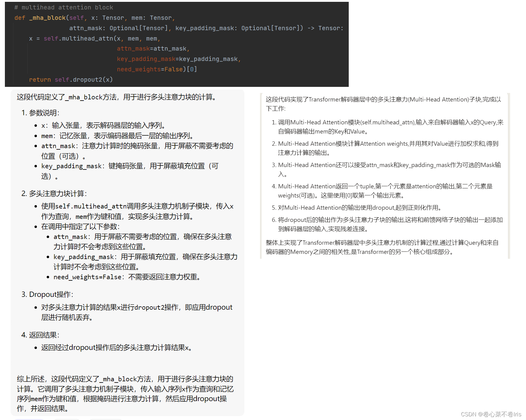Viewport: 526px width, 420px height.
Task: Click the '# multihead attention block' code comment
Action: pos(63,7)
